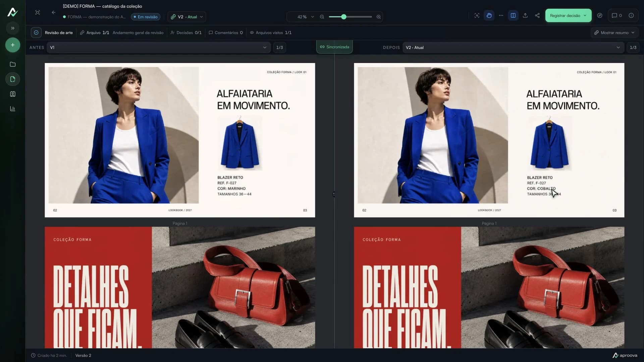Click the DEPOIS 'Detalhes que ficam' page
This screenshot has height=362, width=644.
click(489, 287)
